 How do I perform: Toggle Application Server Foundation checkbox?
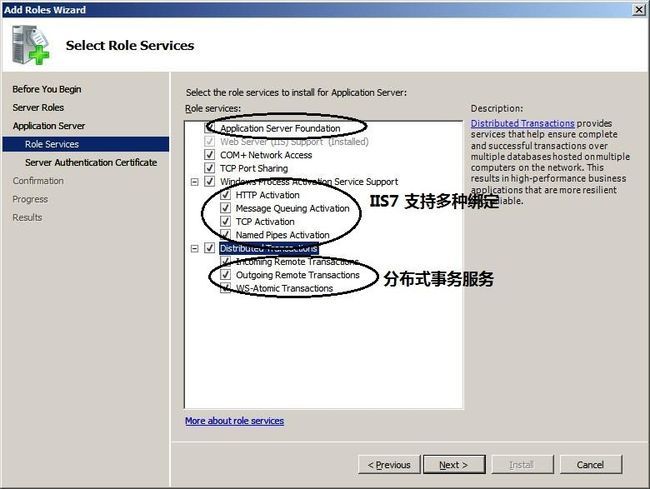pos(210,128)
